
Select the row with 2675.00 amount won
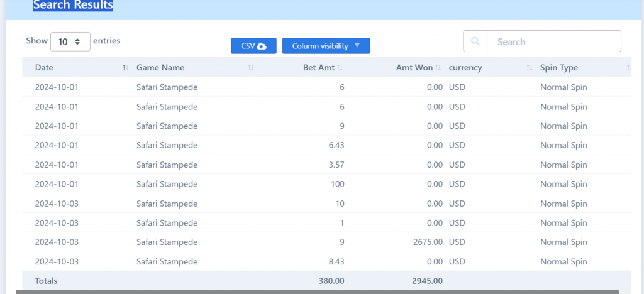point(326,242)
